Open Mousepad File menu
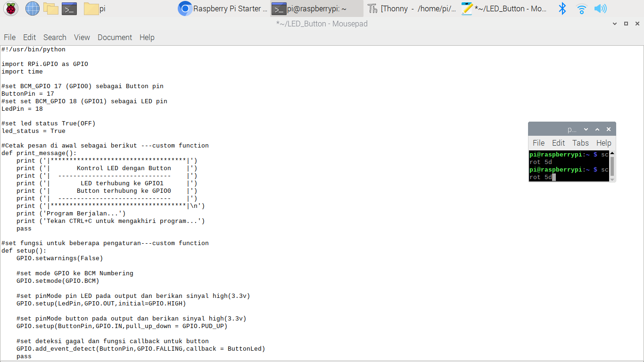 [x=9, y=37]
